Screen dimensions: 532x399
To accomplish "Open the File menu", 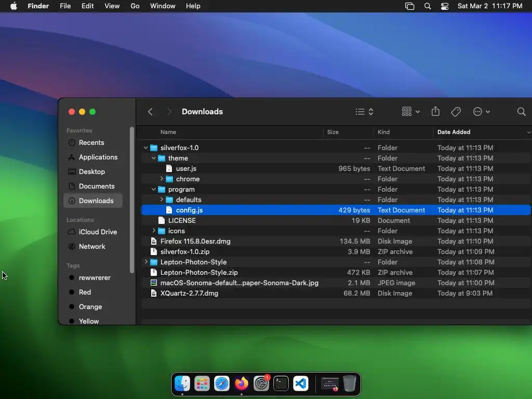I will pos(65,6).
